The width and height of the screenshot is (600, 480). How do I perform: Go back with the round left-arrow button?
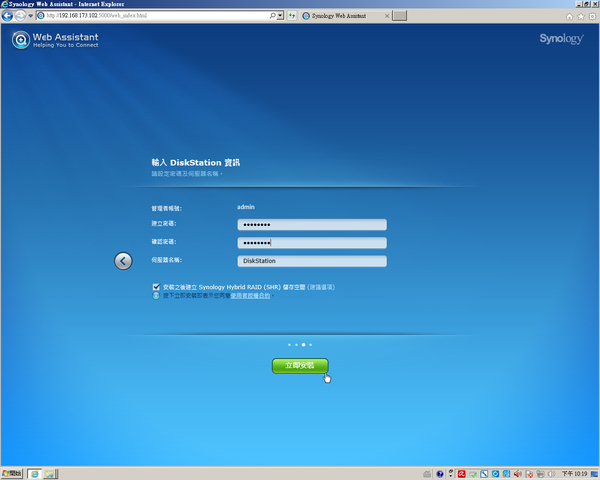pos(123,261)
